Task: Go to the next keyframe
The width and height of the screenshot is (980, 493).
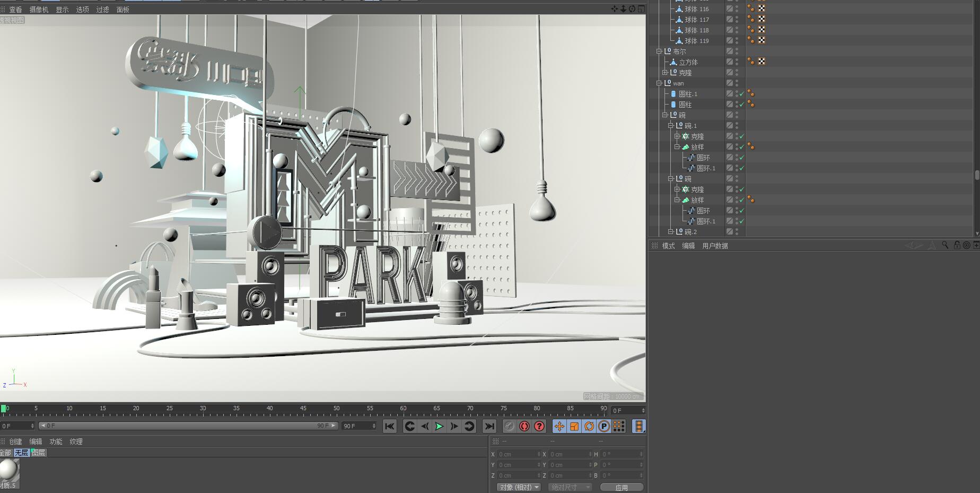Action: pyautogui.click(x=469, y=426)
